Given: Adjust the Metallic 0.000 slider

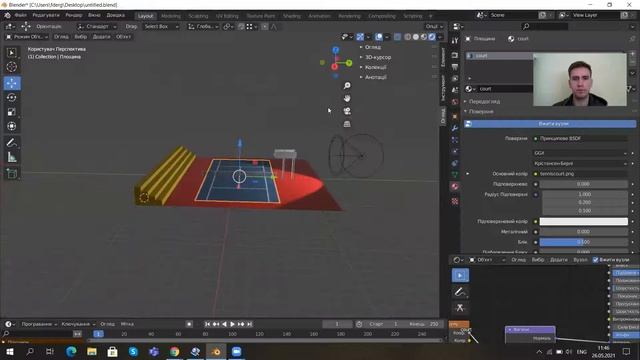Looking at the screenshot, I should click(x=583, y=232).
